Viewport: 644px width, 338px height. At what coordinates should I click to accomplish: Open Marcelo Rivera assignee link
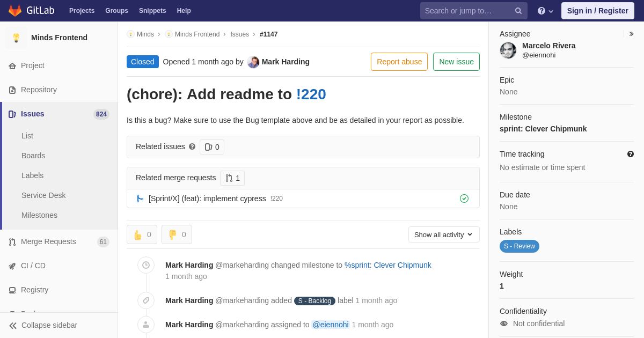click(x=548, y=46)
